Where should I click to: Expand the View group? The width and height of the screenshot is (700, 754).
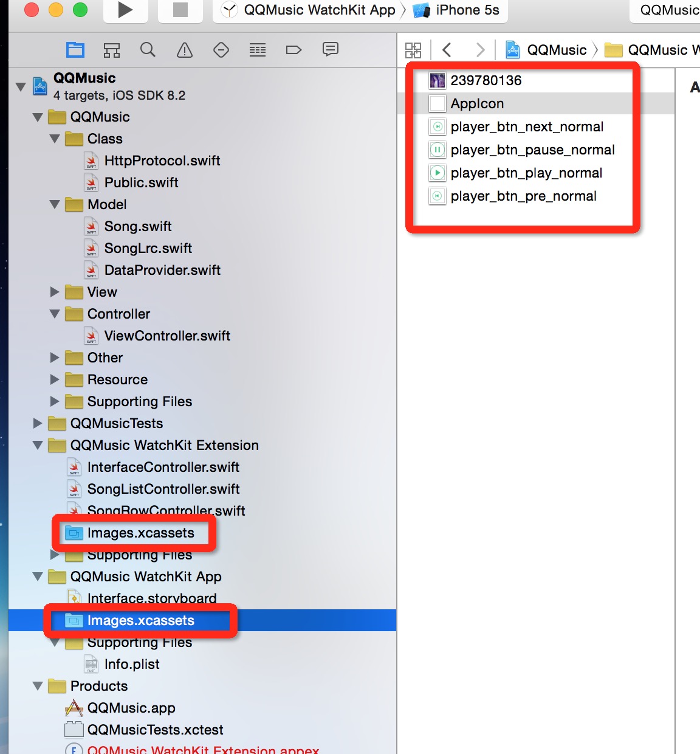click(x=55, y=292)
